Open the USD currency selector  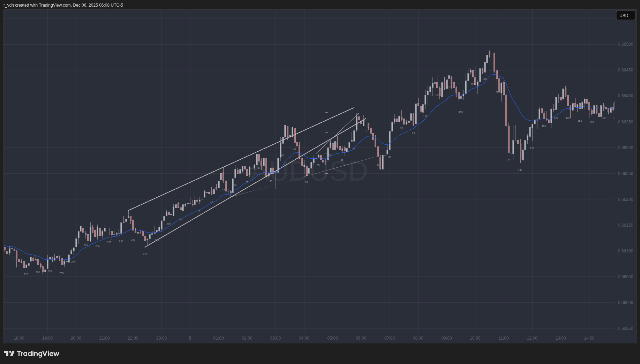625,16
